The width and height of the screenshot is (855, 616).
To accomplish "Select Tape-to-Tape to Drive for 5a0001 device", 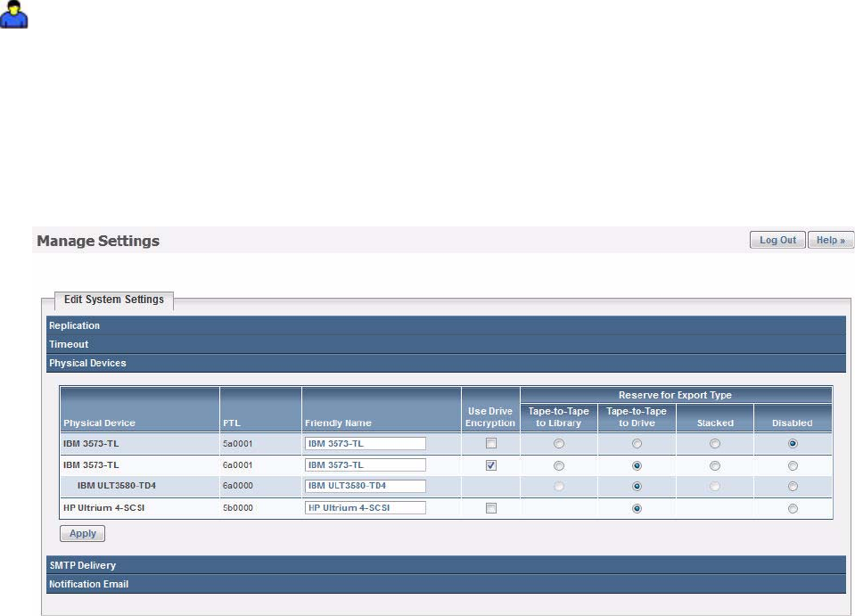I will coord(637,444).
